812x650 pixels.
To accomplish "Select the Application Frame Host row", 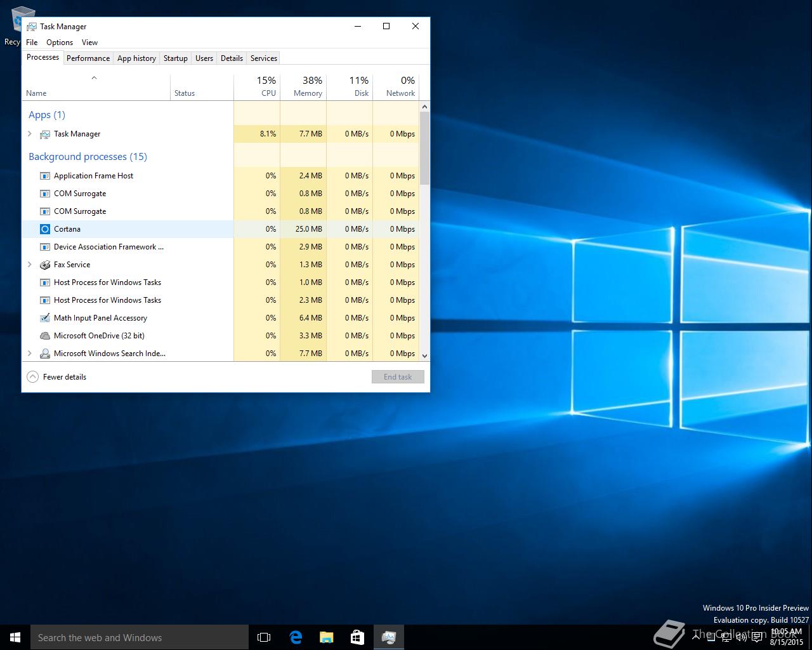I will 221,176.
